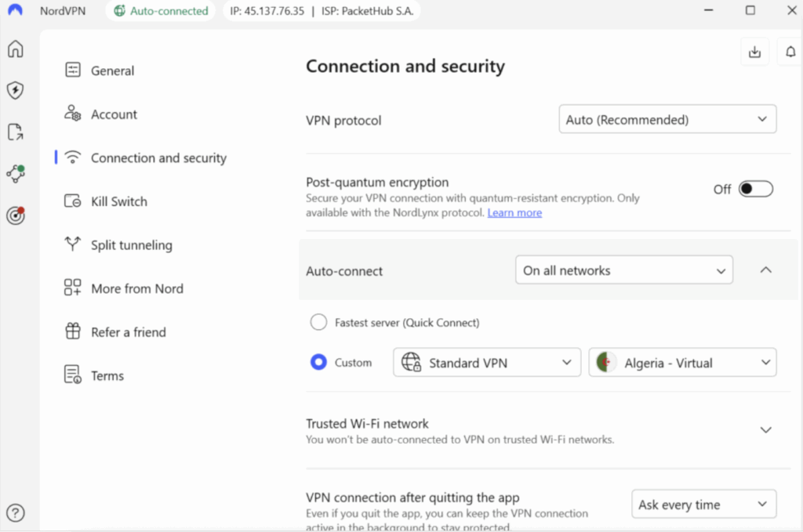
Task: Change the Auto-connect networks dropdown
Action: (623, 270)
